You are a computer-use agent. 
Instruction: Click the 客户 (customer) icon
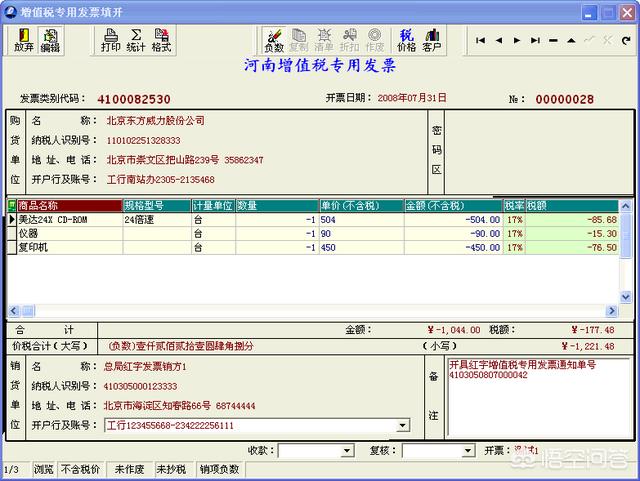click(432, 40)
